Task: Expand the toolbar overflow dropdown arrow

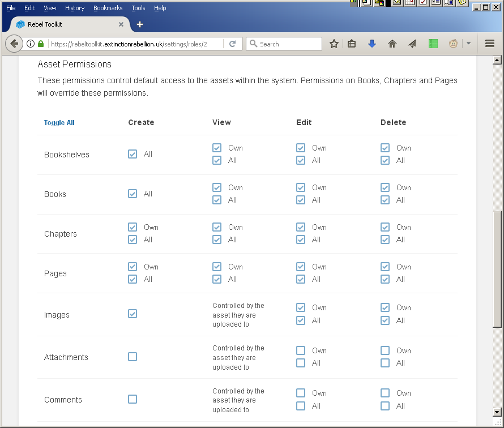Action: click(x=468, y=44)
